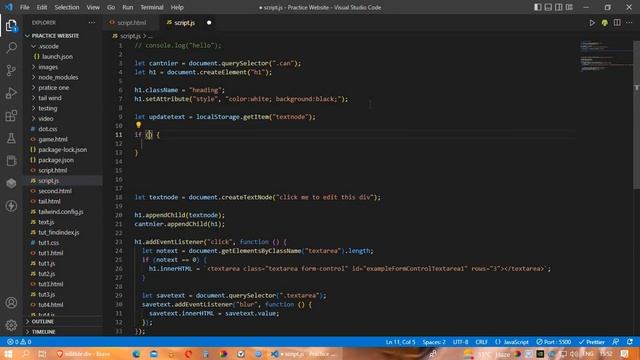Expand the testing folder
The height and width of the screenshot is (360, 640).
[48, 108]
